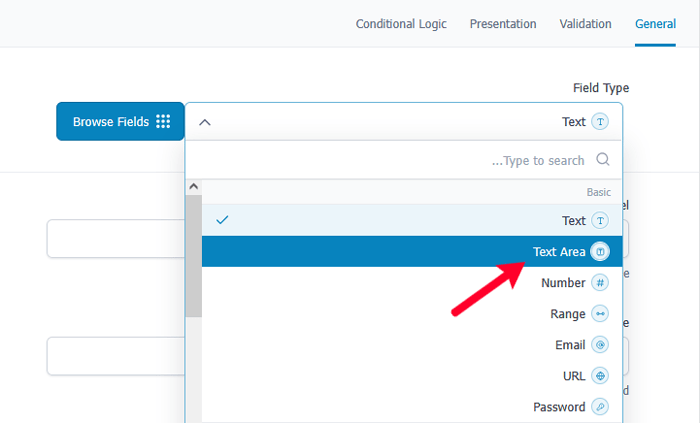This screenshot has height=423, width=700.
Task: Open the Presentation tab
Action: coord(503,24)
